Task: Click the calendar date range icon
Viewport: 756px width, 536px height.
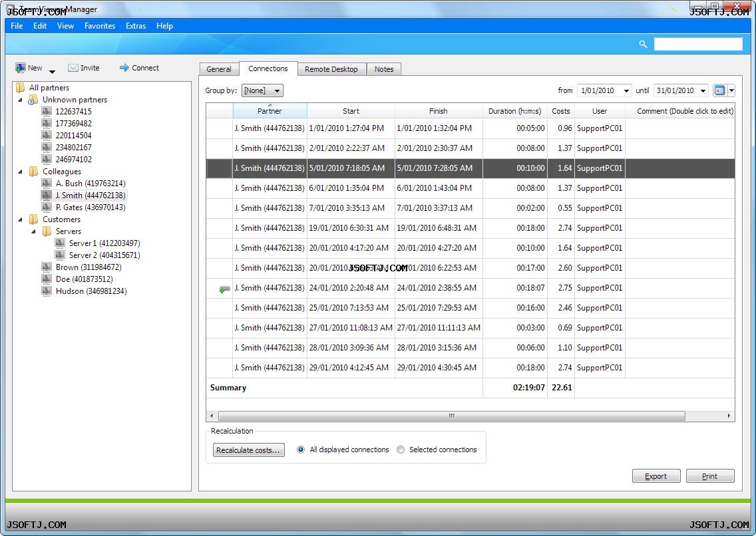Action: (719, 90)
